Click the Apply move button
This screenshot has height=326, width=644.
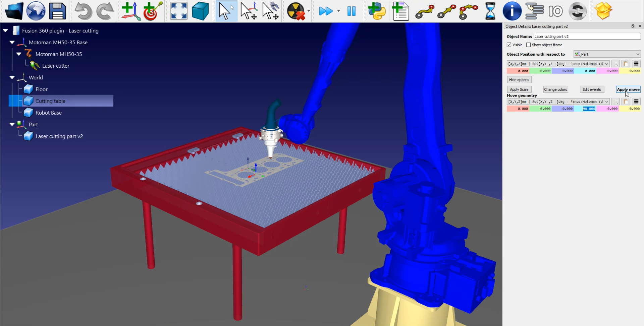tap(627, 89)
